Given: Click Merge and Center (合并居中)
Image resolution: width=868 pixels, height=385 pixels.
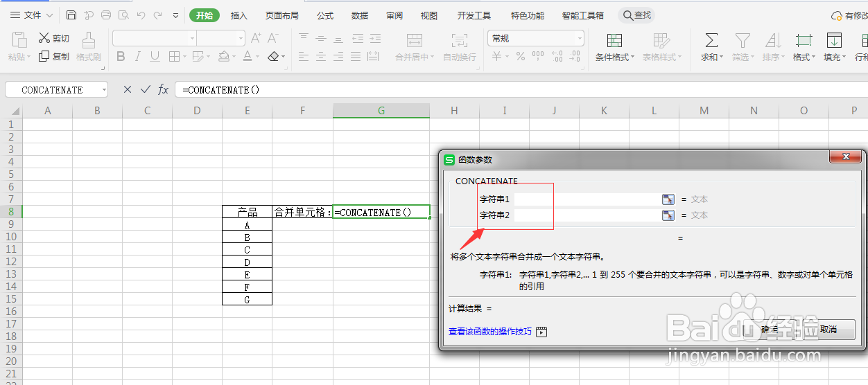Looking at the screenshot, I should click(x=415, y=47).
